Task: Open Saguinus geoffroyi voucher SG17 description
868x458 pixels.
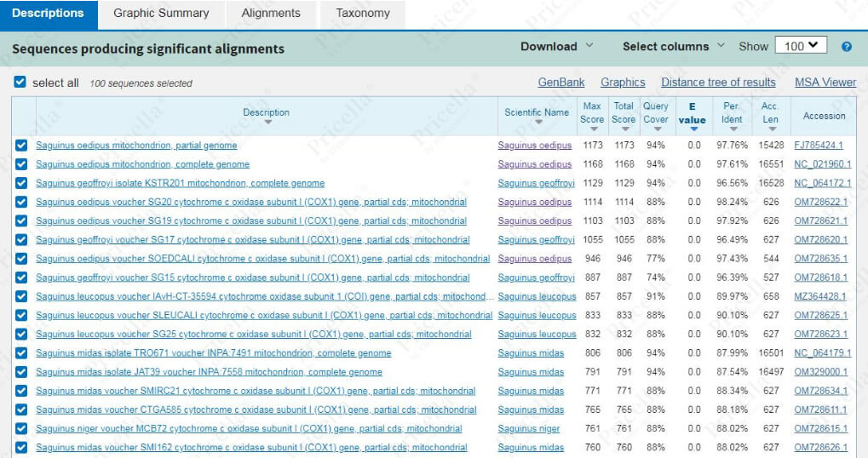Action: pyautogui.click(x=253, y=239)
